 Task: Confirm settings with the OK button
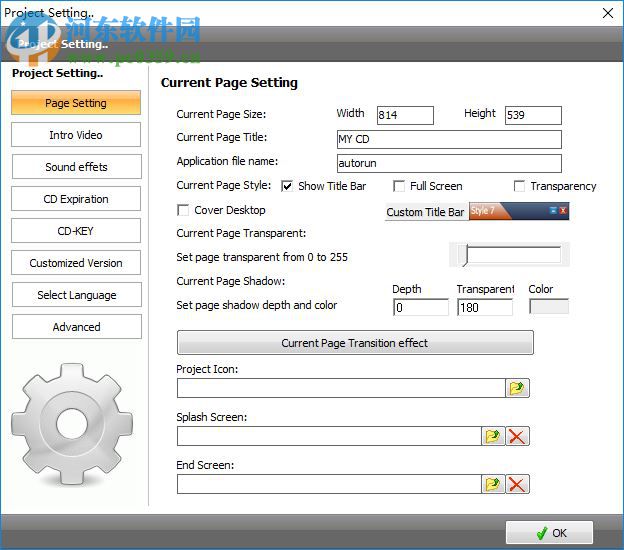click(550, 532)
